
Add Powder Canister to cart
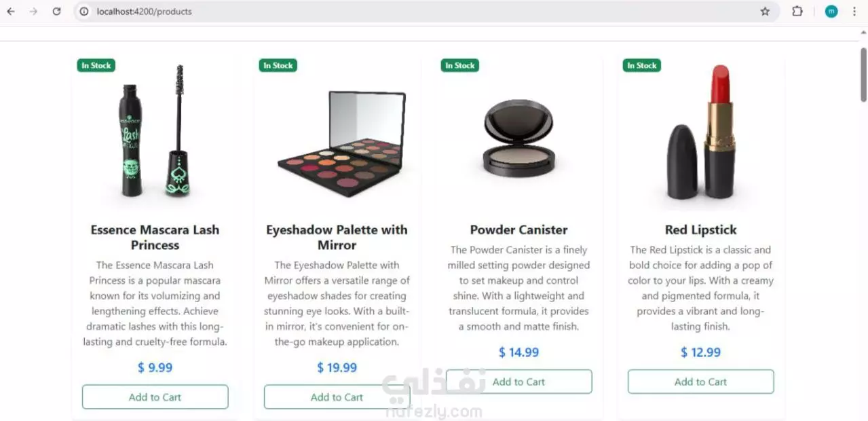(x=518, y=382)
